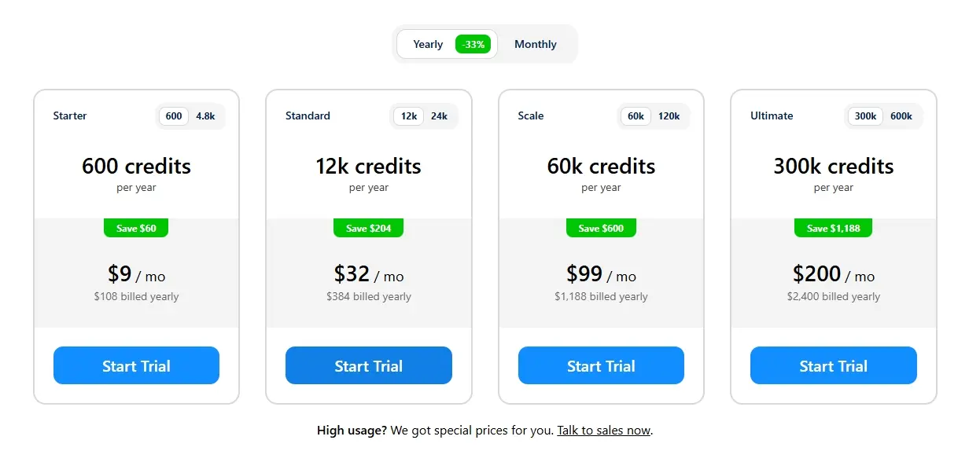980x451 pixels.
Task: Select 600k credits on Ultimate plan
Action: (x=901, y=116)
